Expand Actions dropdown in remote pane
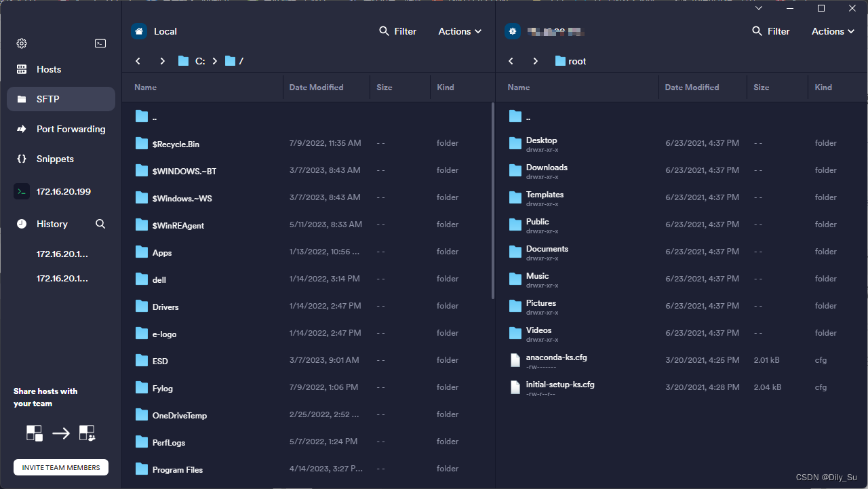868x489 pixels. 833,31
